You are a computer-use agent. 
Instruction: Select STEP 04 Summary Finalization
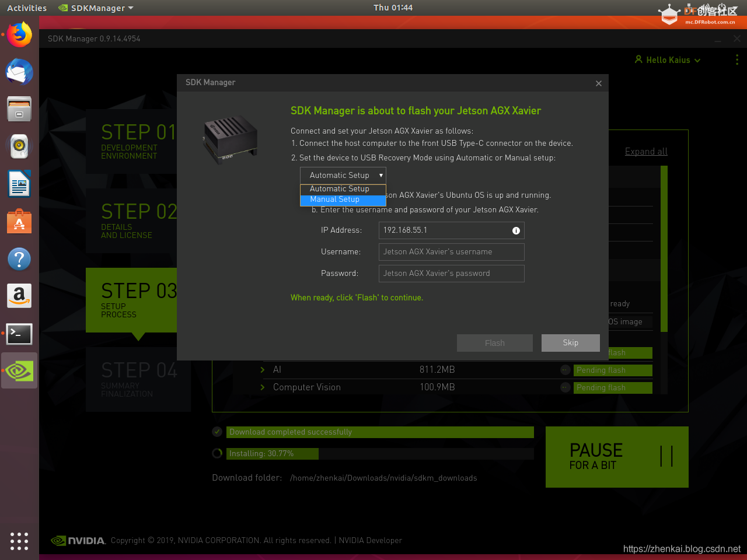click(x=138, y=380)
